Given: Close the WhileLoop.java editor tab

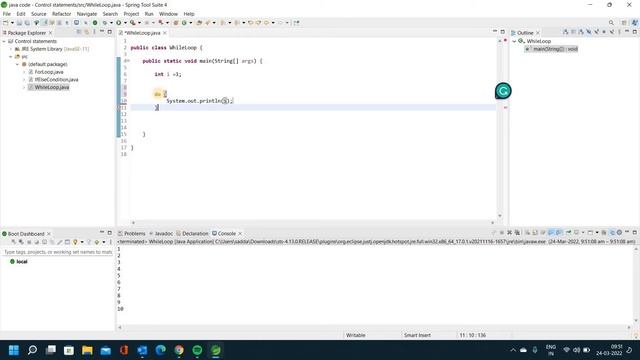Looking at the screenshot, I should [x=165, y=33].
